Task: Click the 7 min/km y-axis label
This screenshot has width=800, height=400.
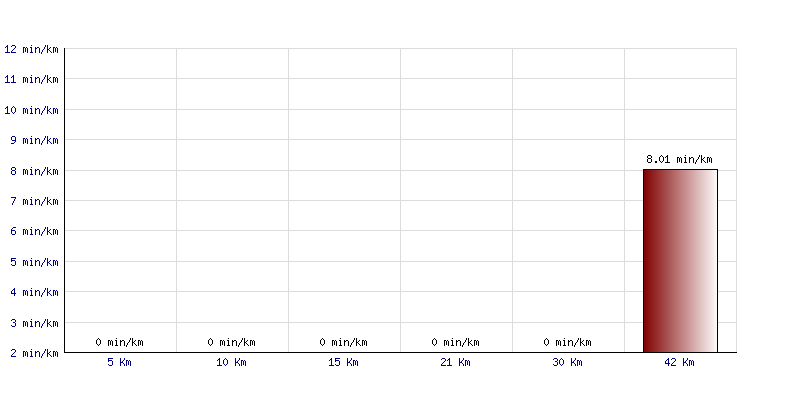Action: coord(34,201)
